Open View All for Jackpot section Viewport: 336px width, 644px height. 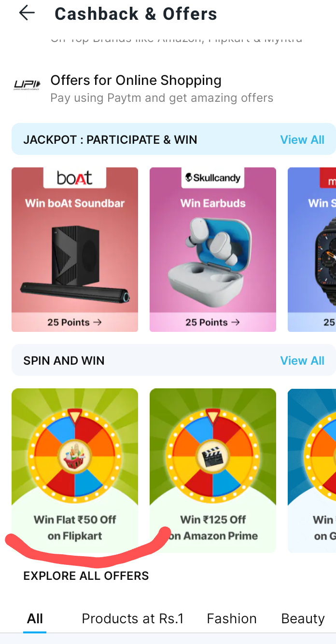point(302,140)
